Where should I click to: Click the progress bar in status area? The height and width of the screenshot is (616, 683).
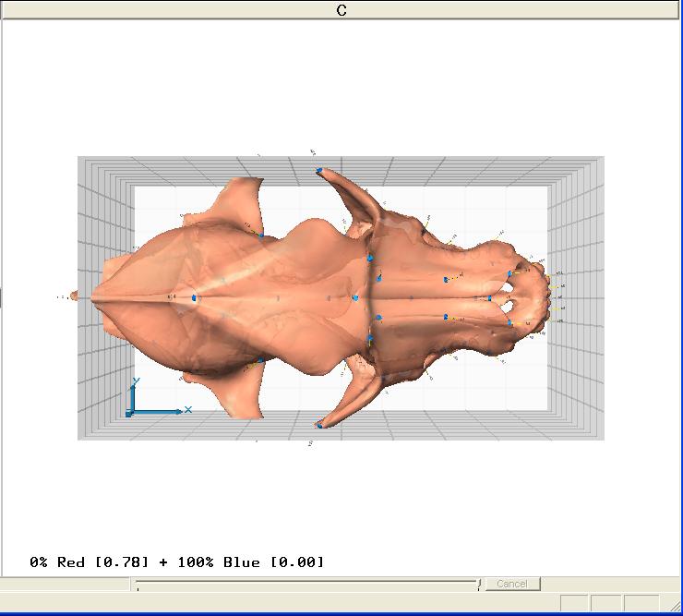(x=306, y=584)
